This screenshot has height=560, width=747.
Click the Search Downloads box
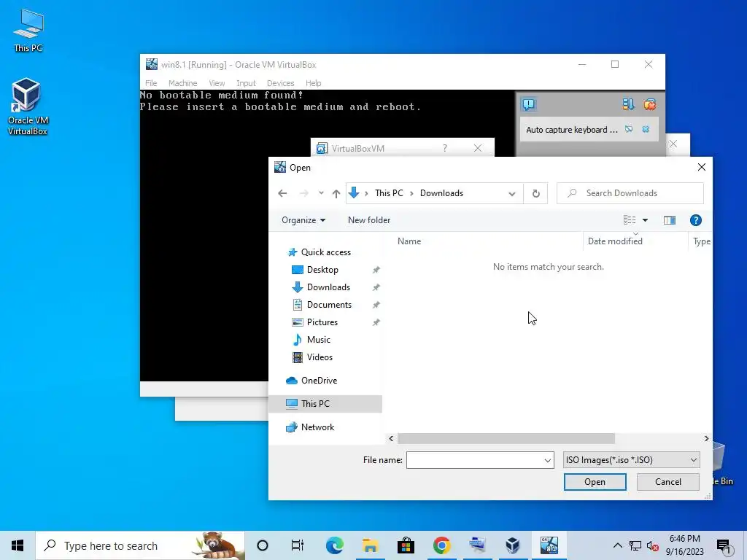click(630, 193)
